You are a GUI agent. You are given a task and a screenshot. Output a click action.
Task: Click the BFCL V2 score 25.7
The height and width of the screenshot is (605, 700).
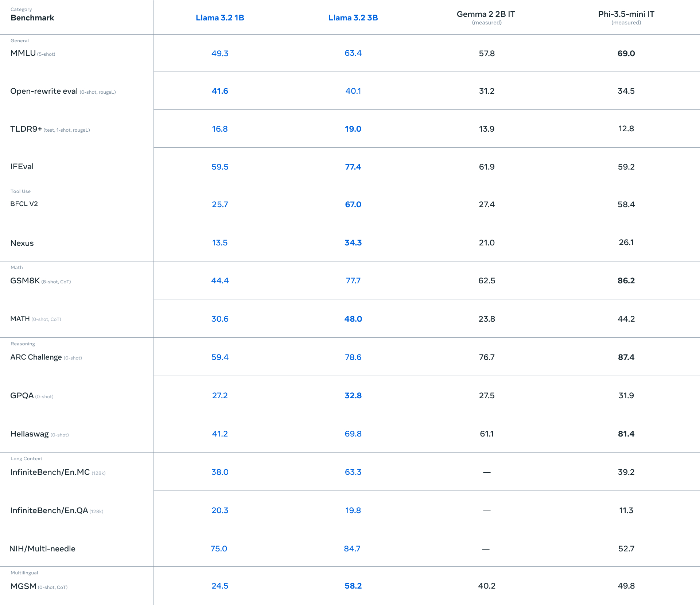click(x=220, y=205)
